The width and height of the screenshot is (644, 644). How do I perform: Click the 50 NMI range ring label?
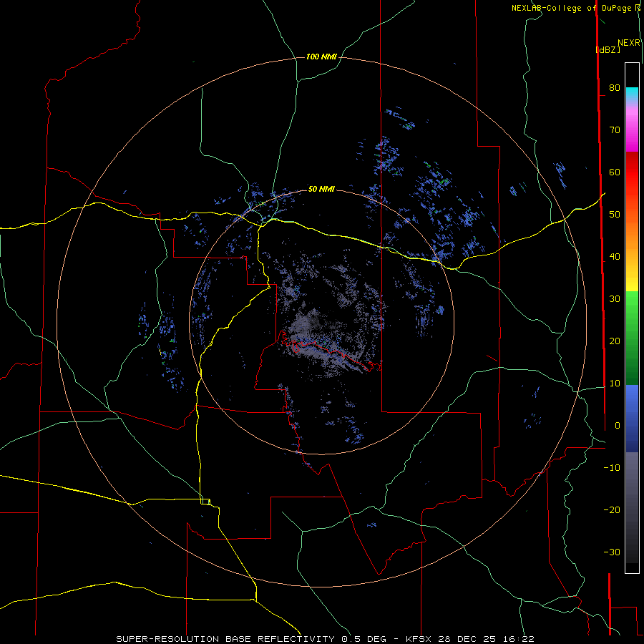[x=321, y=190]
